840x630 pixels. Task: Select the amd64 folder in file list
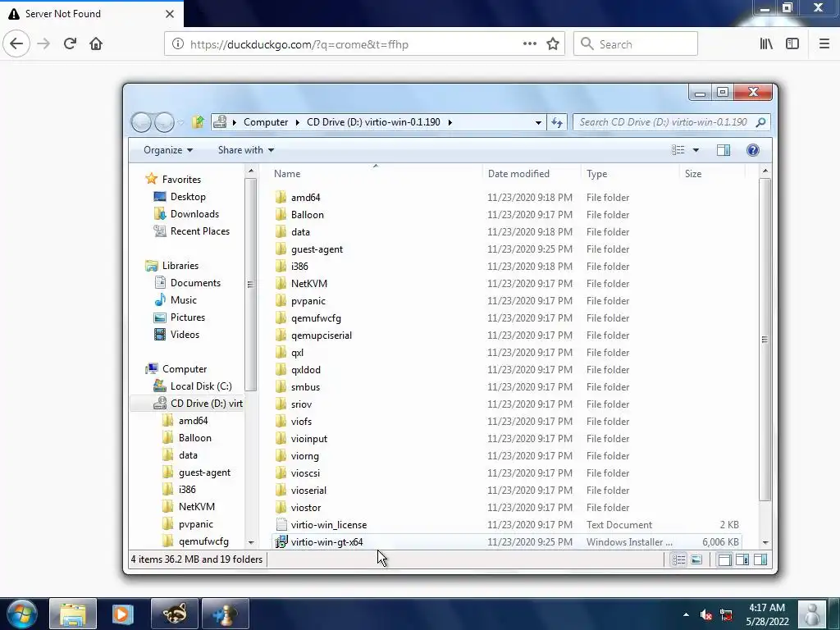point(305,198)
